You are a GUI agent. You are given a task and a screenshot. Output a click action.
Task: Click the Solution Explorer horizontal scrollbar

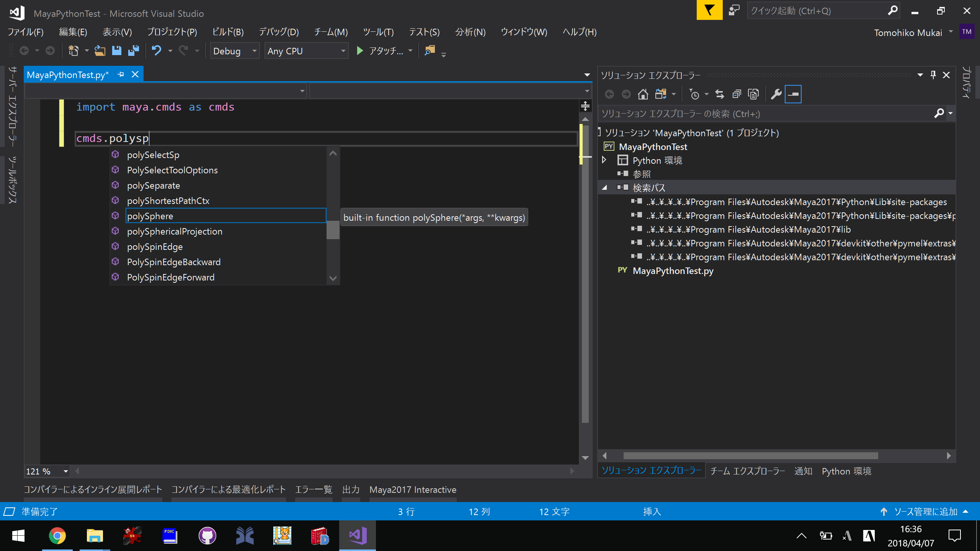click(750, 456)
